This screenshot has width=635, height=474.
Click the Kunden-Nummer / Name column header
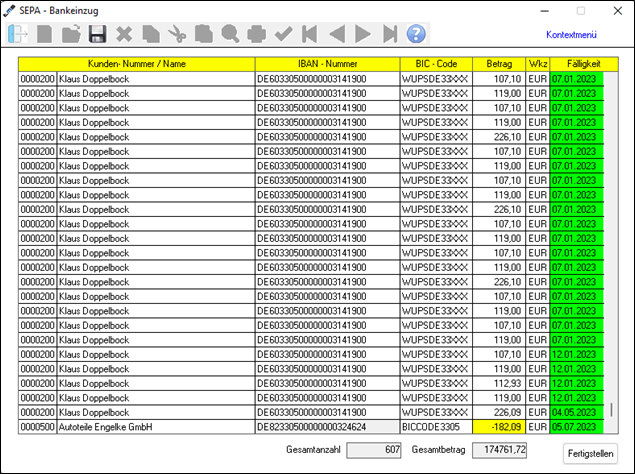point(137,64)
